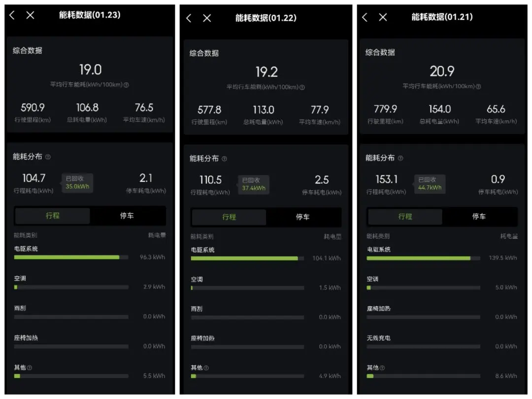Show help for 其他 on 01.23 screen
The image size is (532, 399).
(x=30, y=367)
